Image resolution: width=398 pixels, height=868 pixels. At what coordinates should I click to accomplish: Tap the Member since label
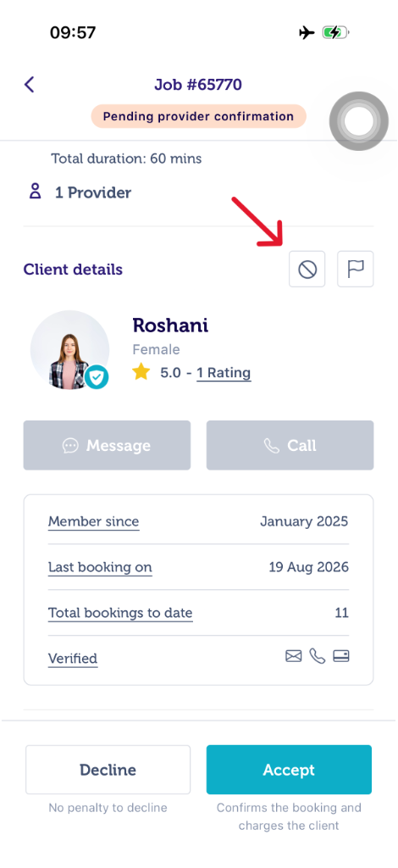pos(93,521)
